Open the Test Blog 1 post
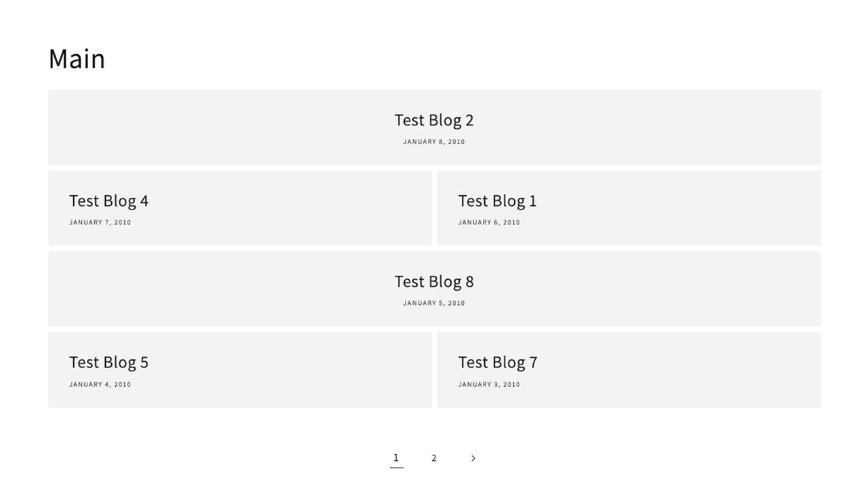The width and height of the screenshot is (868, 488). [498, 201]
